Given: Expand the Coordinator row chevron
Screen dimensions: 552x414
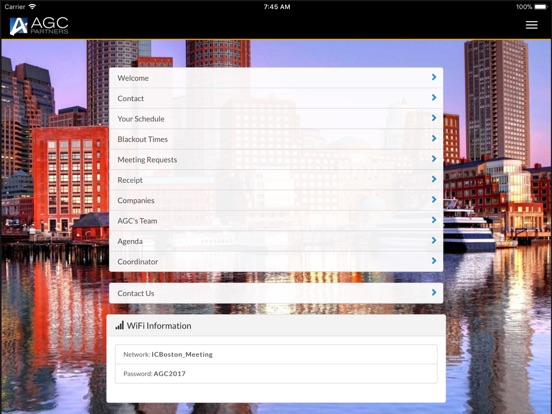Looking at the screenshot, I should click(x=434, y=261).
